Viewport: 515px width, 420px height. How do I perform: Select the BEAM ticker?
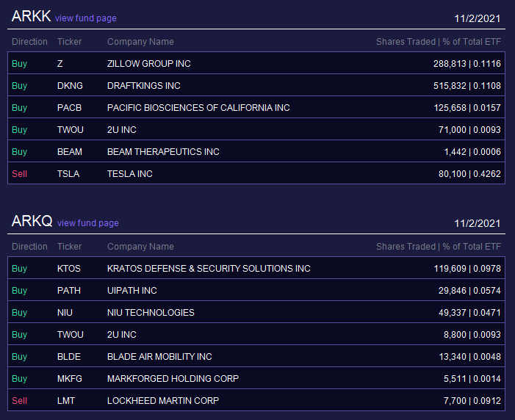click(70, 152)
